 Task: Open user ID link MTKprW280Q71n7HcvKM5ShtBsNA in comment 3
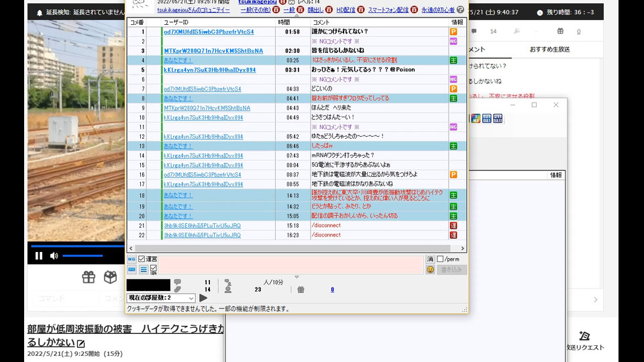213,51
